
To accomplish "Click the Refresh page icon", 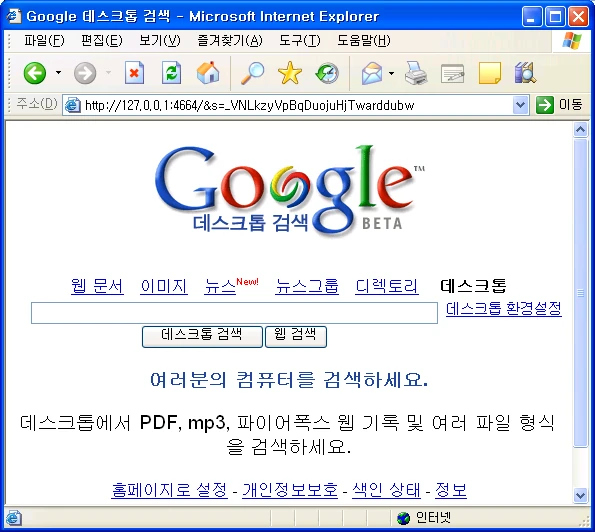I will [x=171, y=72].
